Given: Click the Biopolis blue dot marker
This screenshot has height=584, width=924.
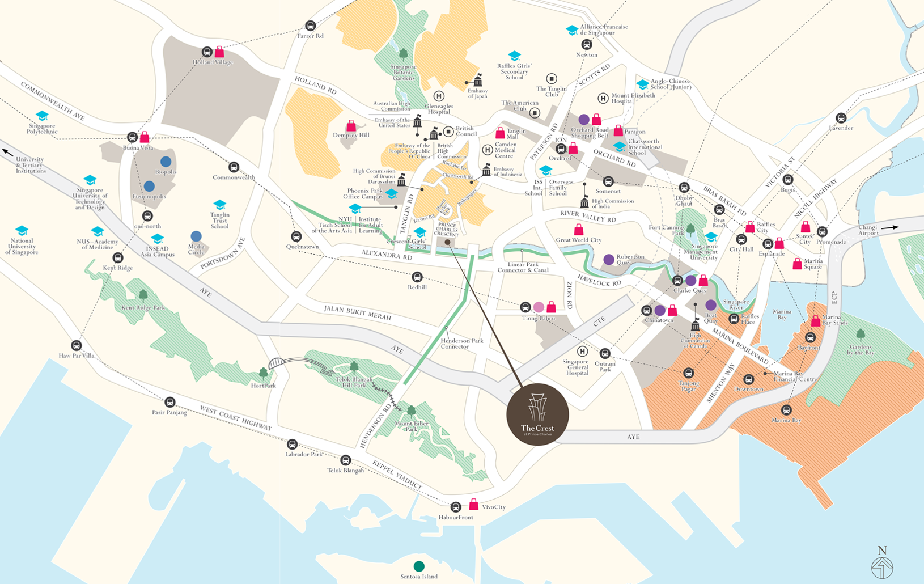Looking at the screenshot, I should tap(166, 162).
